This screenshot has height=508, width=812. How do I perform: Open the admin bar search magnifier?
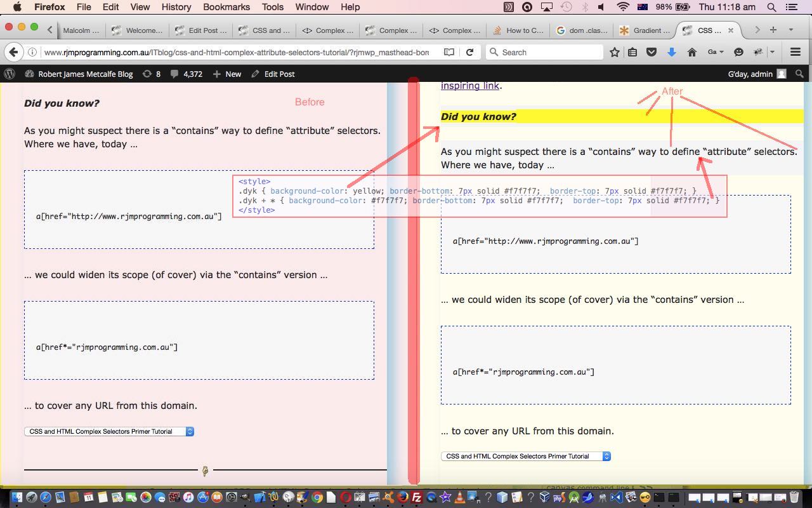tap(799, 74)
